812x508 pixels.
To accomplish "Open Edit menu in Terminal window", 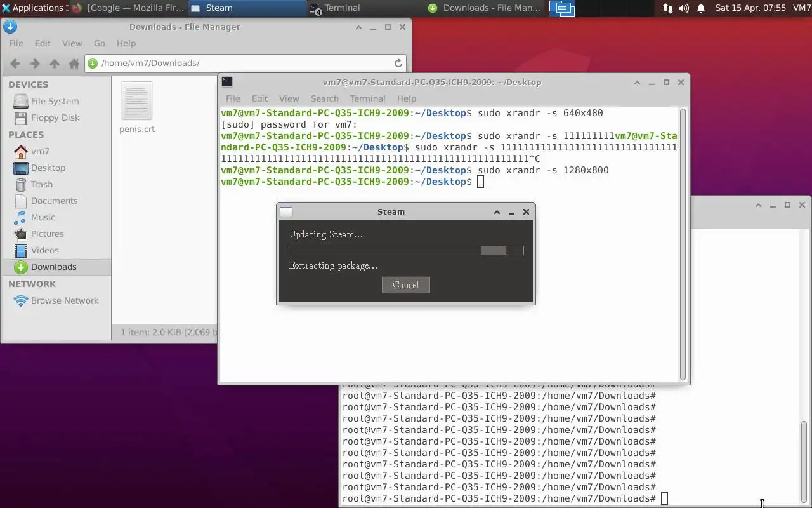I will tap(259, 98).
